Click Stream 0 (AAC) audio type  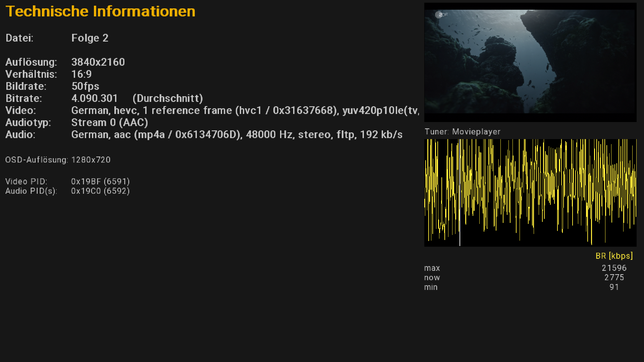(x=109, y=122)
